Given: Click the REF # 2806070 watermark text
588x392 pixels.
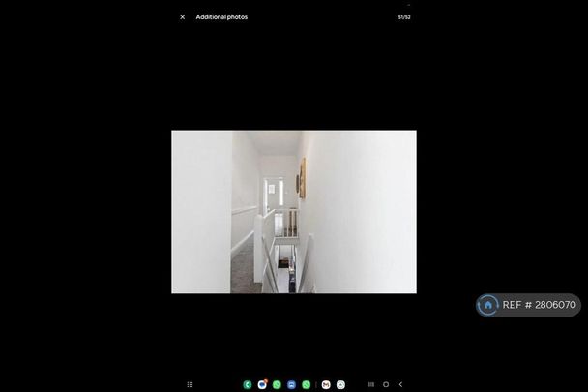Looking at the screenshot, I should [x=540, y=305].
